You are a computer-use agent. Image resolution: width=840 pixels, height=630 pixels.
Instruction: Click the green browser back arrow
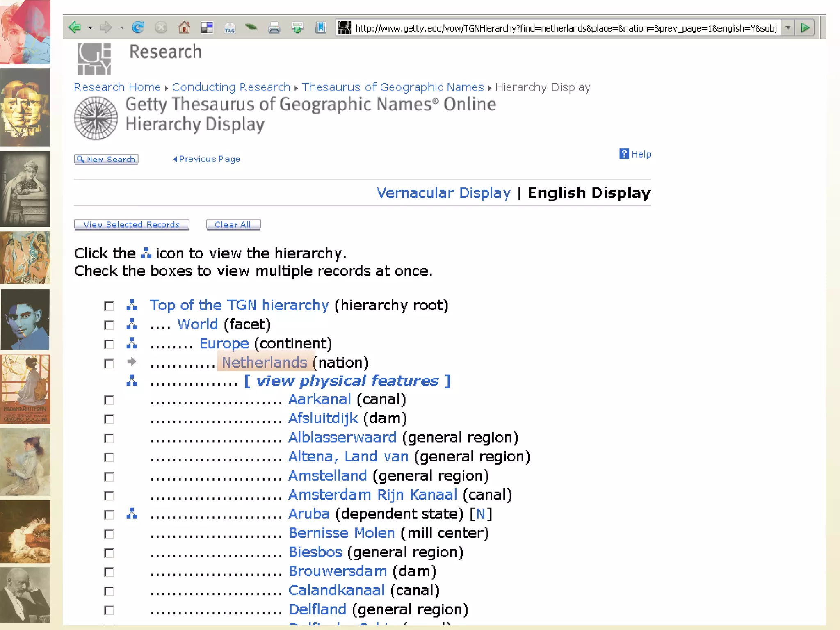75,27
